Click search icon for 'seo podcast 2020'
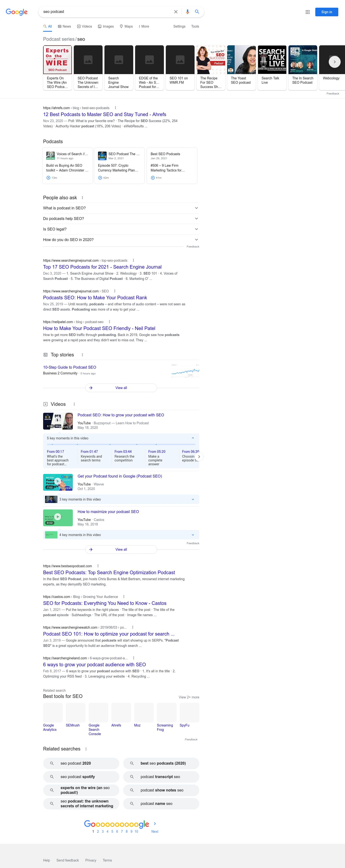The height and width of the screenshot is (868, 345). [52, 763]
